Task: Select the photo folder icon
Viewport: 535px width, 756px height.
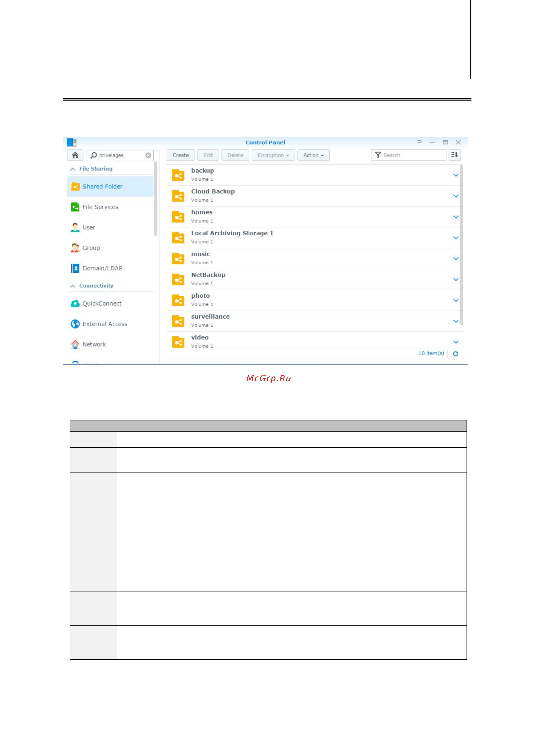Action: pyautogui.click(x=178, y=300)
